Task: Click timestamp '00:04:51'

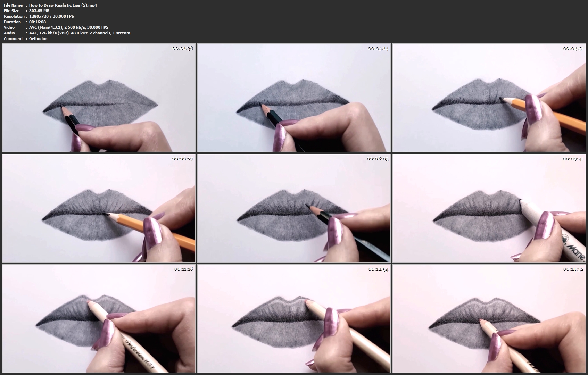Action: pos(573,48)
